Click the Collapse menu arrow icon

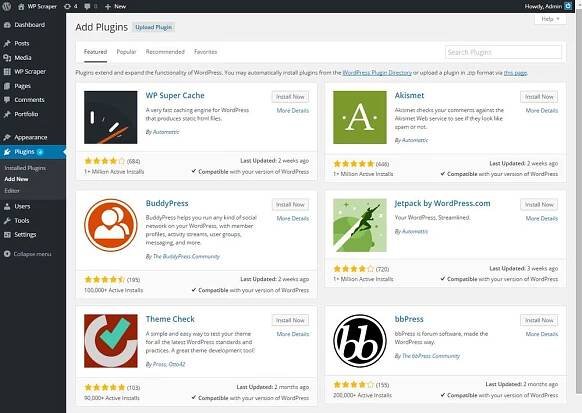7,254
